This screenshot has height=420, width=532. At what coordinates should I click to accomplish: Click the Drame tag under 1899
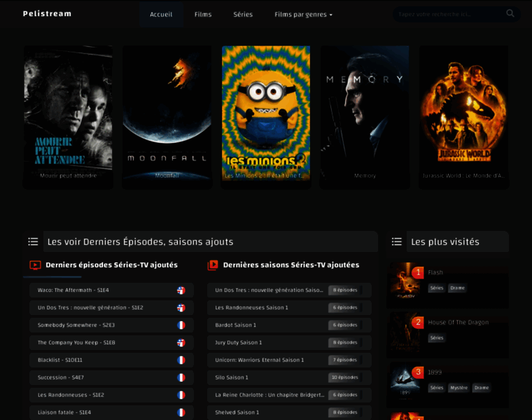click(x=482, y=388)
